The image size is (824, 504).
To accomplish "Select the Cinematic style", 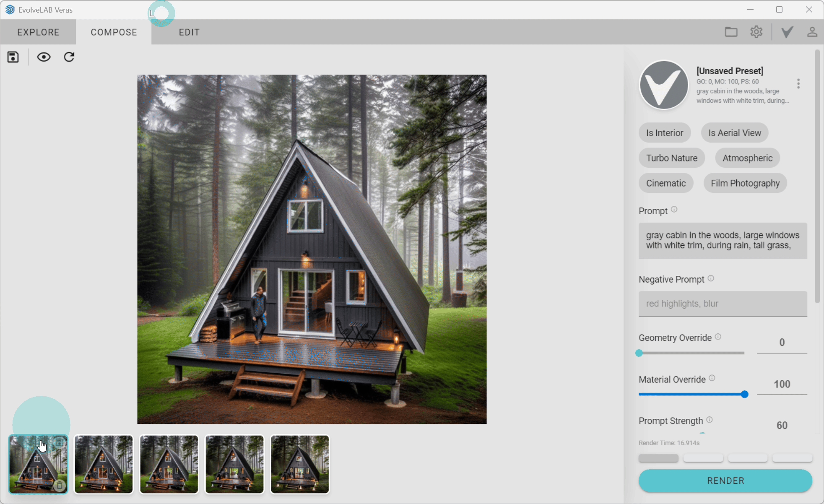I will (666, 183).
